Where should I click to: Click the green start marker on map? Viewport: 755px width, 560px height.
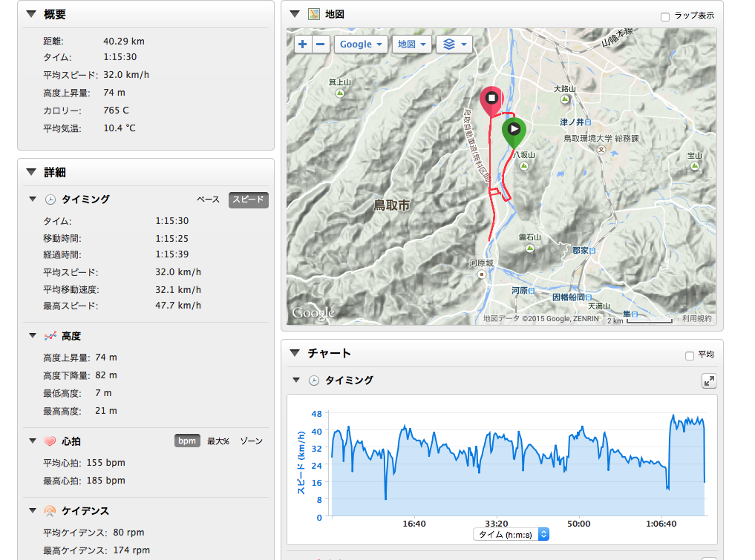point(514,131)
